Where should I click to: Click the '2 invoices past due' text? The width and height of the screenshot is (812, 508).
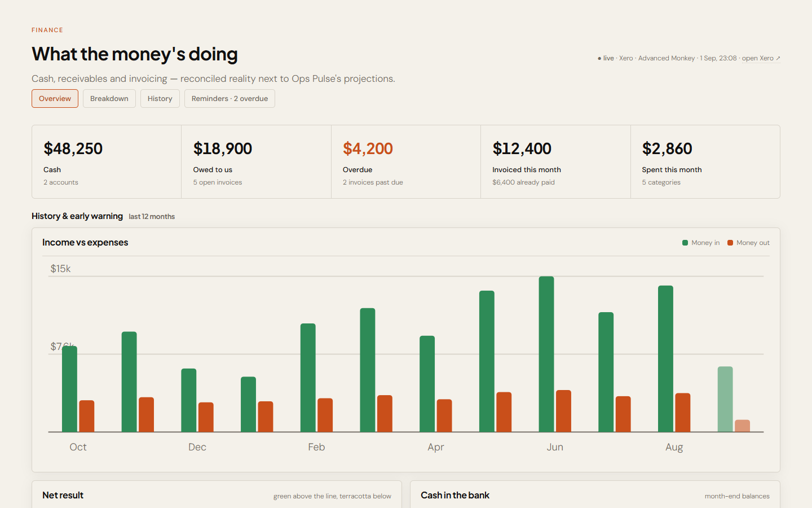(x=373, y=182)
